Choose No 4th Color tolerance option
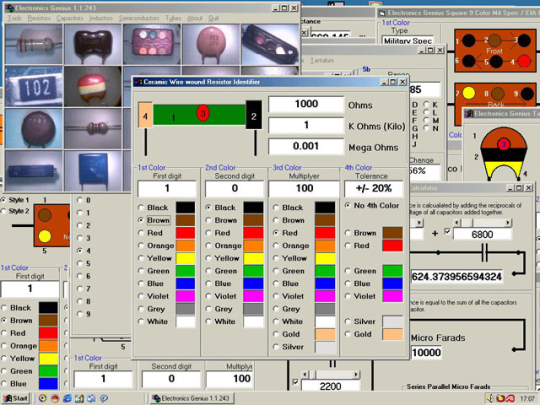The image size is (540, 405). (x=347, y=206)
